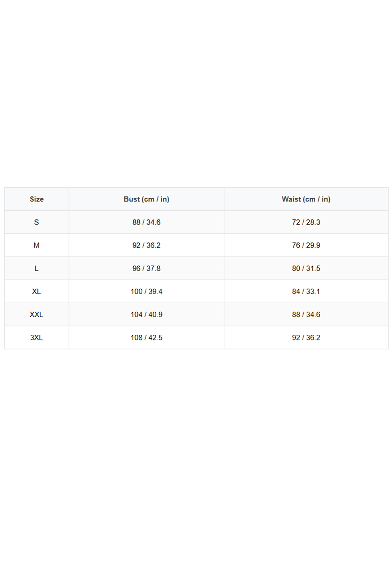Select the XXL size row label

tap(36, 315)
